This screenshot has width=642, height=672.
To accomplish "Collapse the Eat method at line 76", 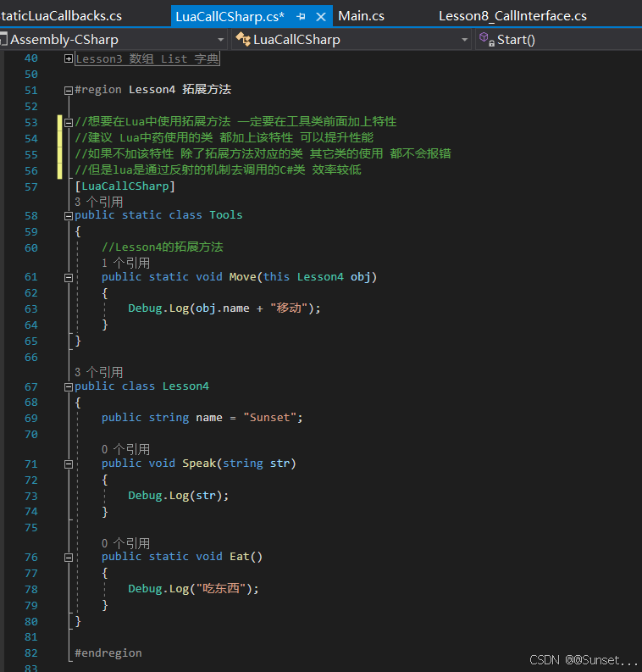I will [x=68, y=558].
